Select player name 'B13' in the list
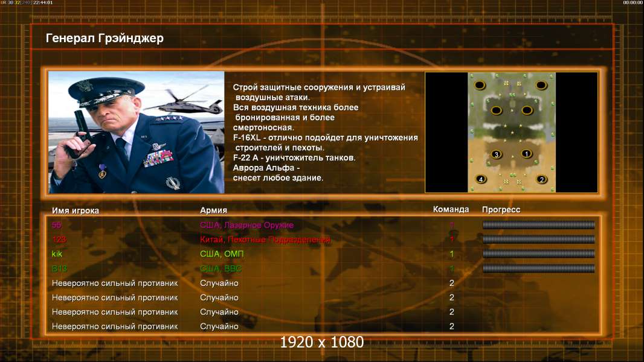Image resolution: width=644 pixels, height=362 pixels. click(60, 268)
